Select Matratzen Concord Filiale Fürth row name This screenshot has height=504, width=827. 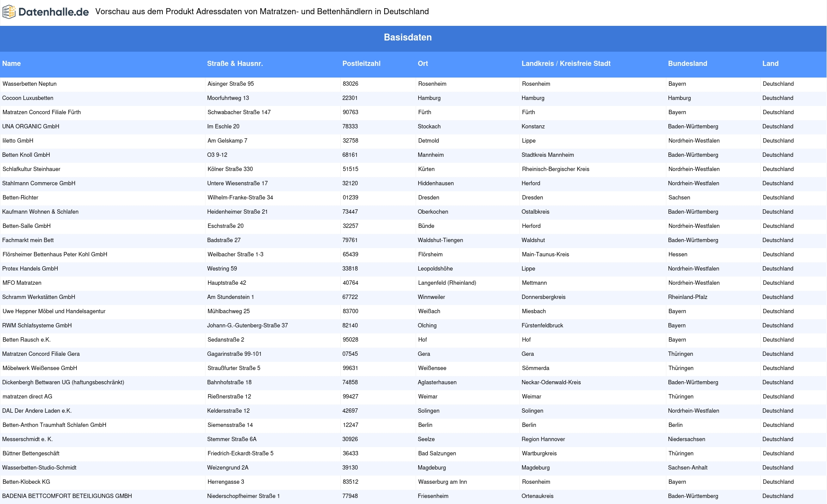click(x=41, y=112)
